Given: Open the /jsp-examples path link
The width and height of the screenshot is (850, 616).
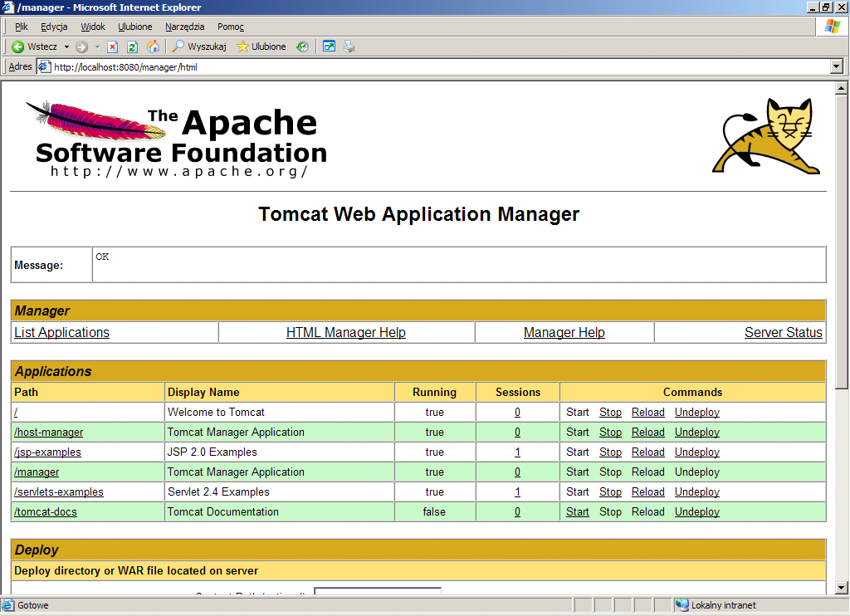Looking at the screenshot, I should pyautogui.click(x=47, y=452).
